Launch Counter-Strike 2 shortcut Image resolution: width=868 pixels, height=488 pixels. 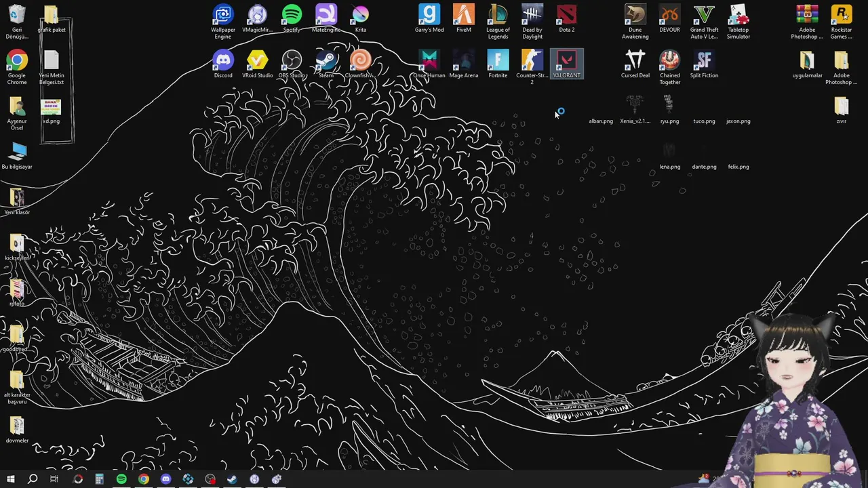(x=532, y=67)
